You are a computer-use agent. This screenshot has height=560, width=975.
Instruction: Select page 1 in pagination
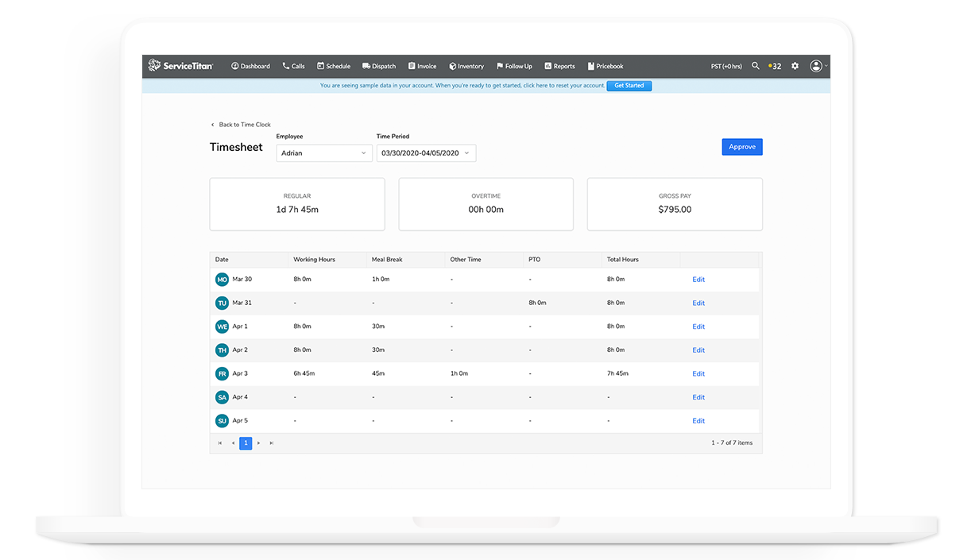(246, 443)
